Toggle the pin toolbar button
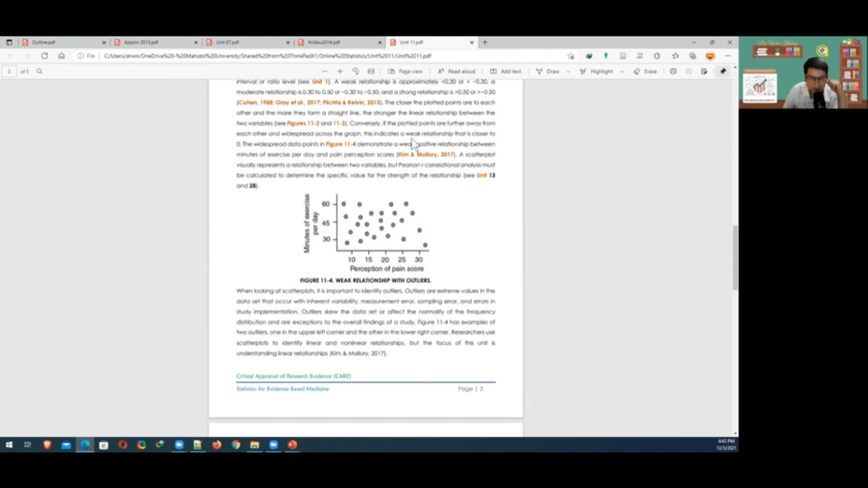 tap(723, 71)
